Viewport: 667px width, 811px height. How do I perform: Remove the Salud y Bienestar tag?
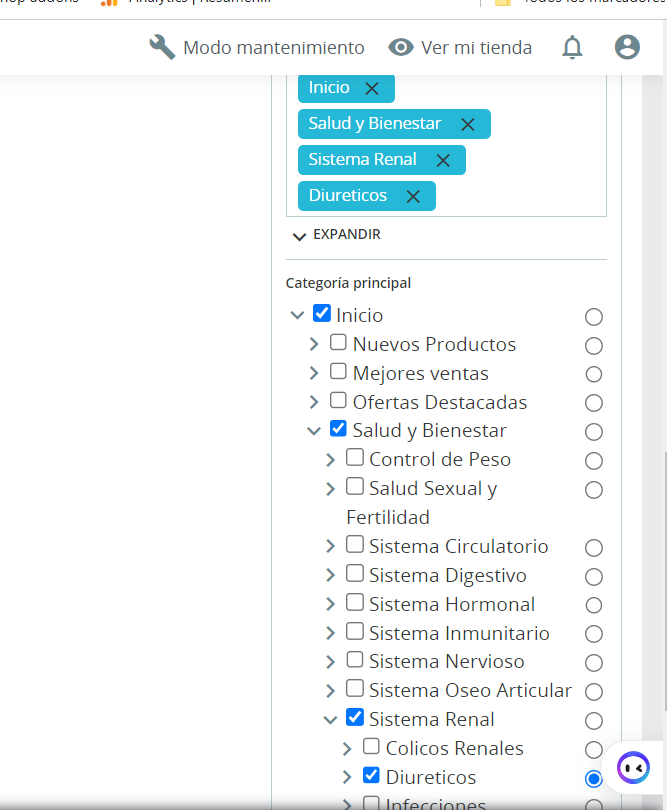467,124
